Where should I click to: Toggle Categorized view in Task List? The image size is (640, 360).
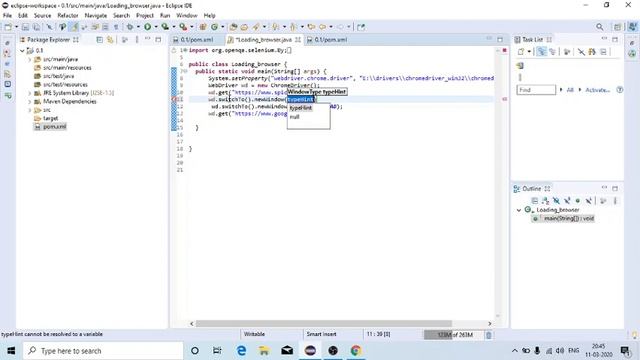click(x=541, y=52)
